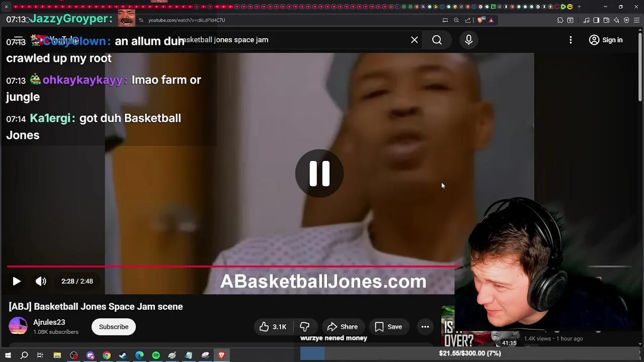Dislike the video with thumbs-down

[304, 327]
